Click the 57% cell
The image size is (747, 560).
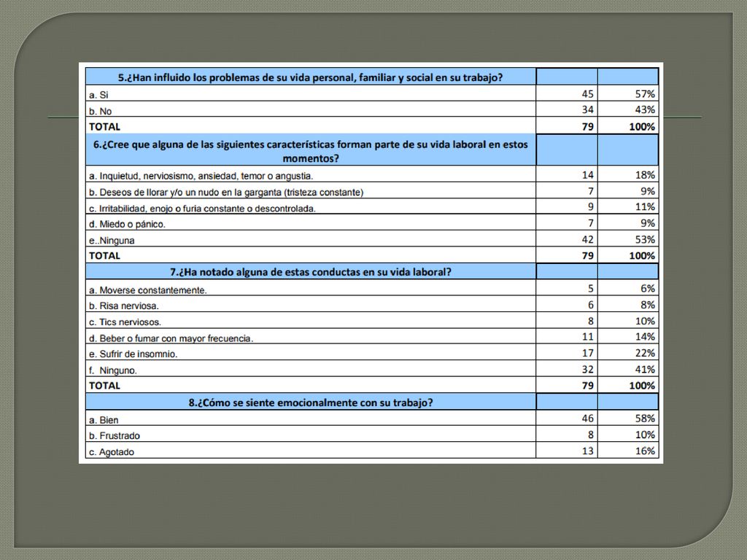click(645, 94)
